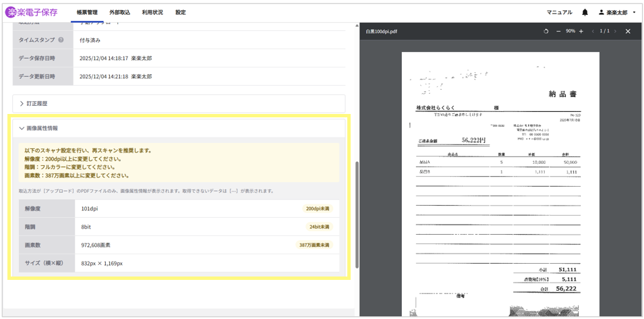Viewport: 644px width, 319px height.
Task: Zoom in the PDF preview
Action: coord(581,31)
